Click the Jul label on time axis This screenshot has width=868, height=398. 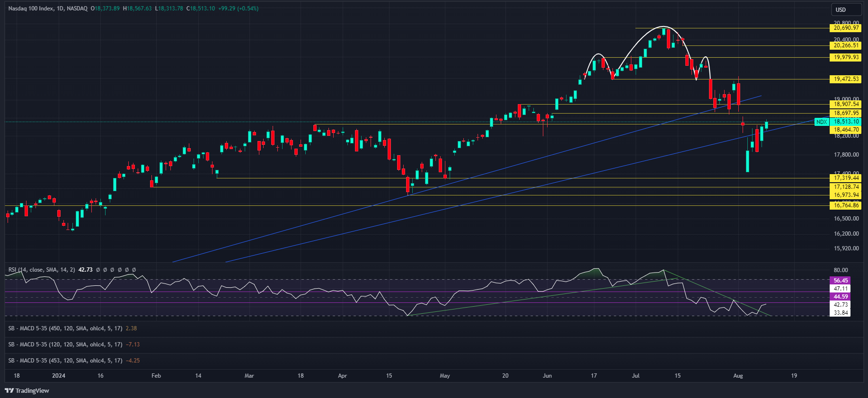pos(636,376)
